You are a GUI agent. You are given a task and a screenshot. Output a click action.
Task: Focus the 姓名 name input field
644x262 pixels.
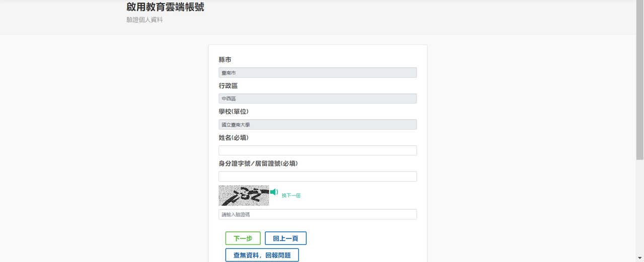(318, 150)
